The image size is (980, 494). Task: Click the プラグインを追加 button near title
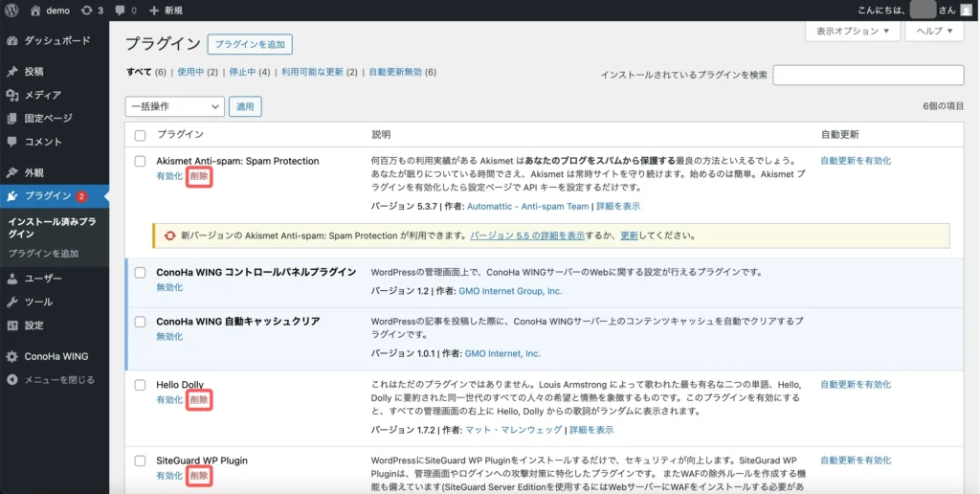pyautogui.click(x=250, y=44)
